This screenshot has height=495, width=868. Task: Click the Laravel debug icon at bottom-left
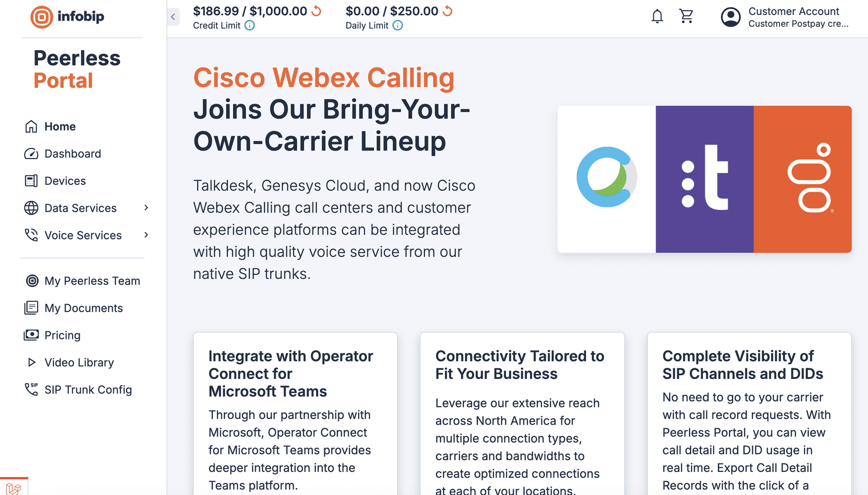tap(14, 488)
